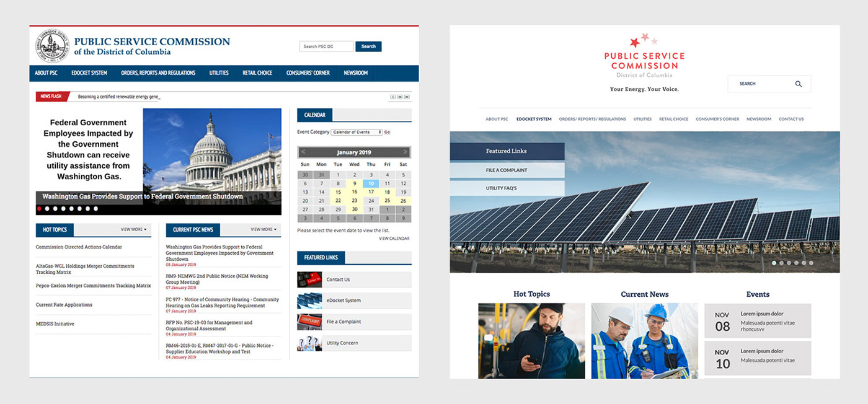
Task: Open MEDSIS Initiative link
Action: [55, 324]
